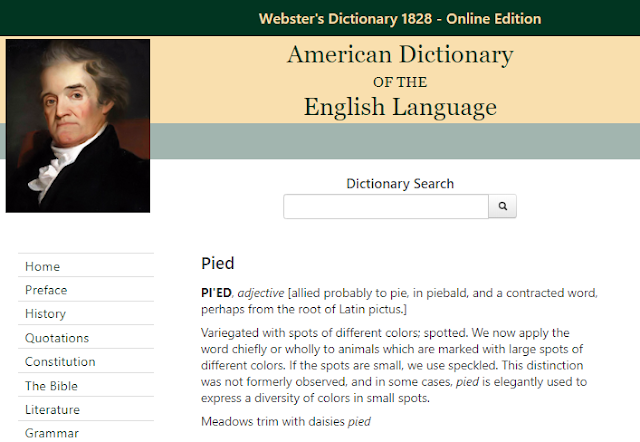The width and height of the screenshot is (640, 442).
Task: Click the Pied entry heading
Action: (218, 264)
